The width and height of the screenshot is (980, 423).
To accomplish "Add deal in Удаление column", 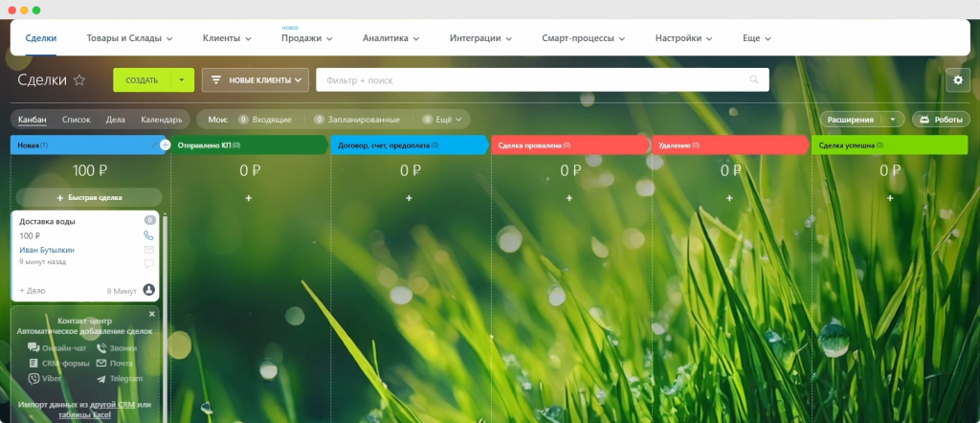I will coord(729,198).
